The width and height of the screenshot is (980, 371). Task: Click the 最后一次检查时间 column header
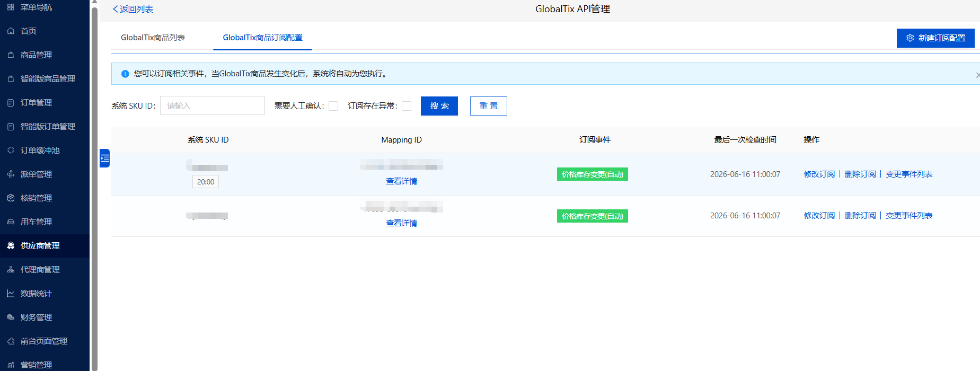pos(745,140)
